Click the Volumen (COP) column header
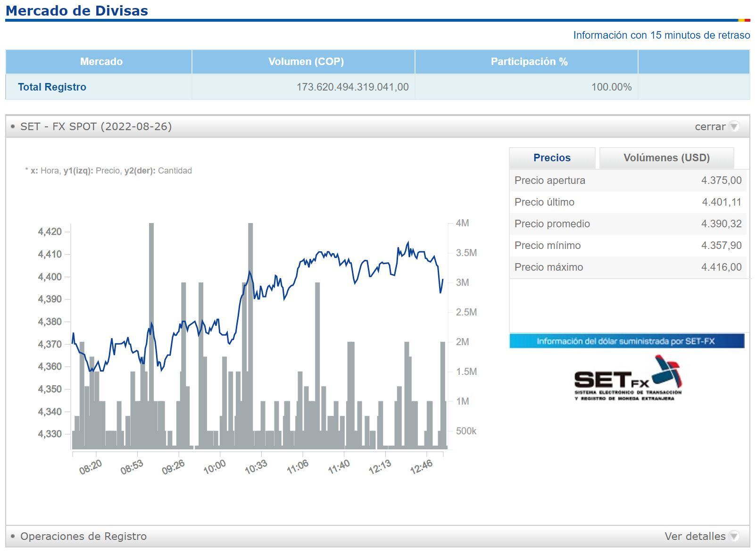This screenshot has width=756, height=555. tap(306, 62)
